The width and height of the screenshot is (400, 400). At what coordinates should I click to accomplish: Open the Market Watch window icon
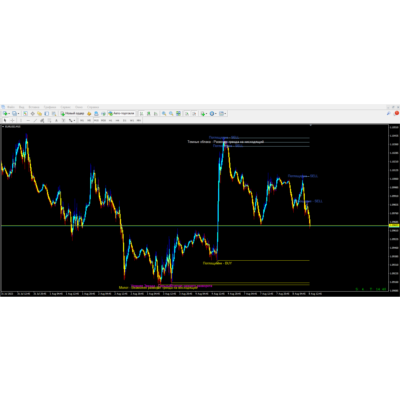tap(25, 114)
